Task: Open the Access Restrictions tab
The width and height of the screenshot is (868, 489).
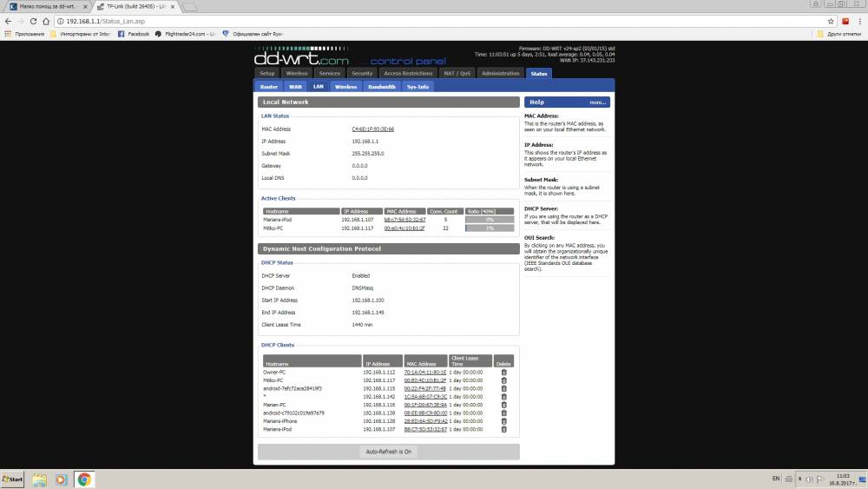Action: tap(408, 73)
